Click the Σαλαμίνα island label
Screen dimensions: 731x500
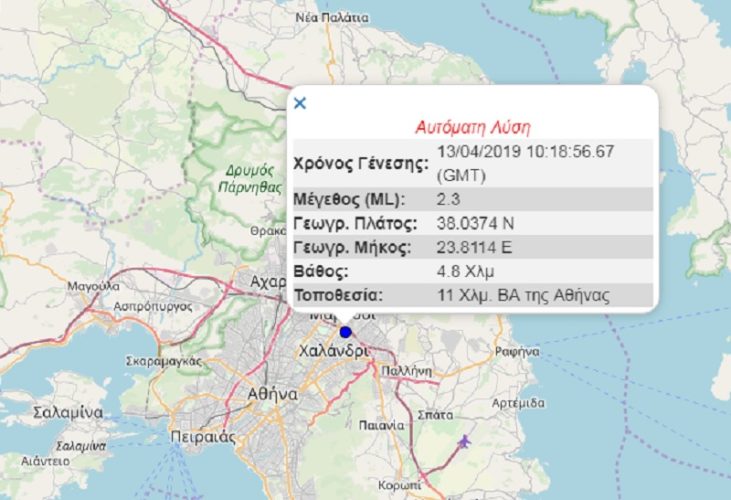pyautogui.click(x=68, y=411)
